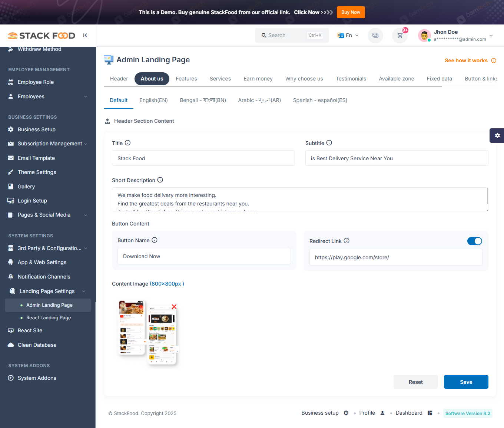Click the Save button
Screen dimensions: 504x428
pos(466,382)
